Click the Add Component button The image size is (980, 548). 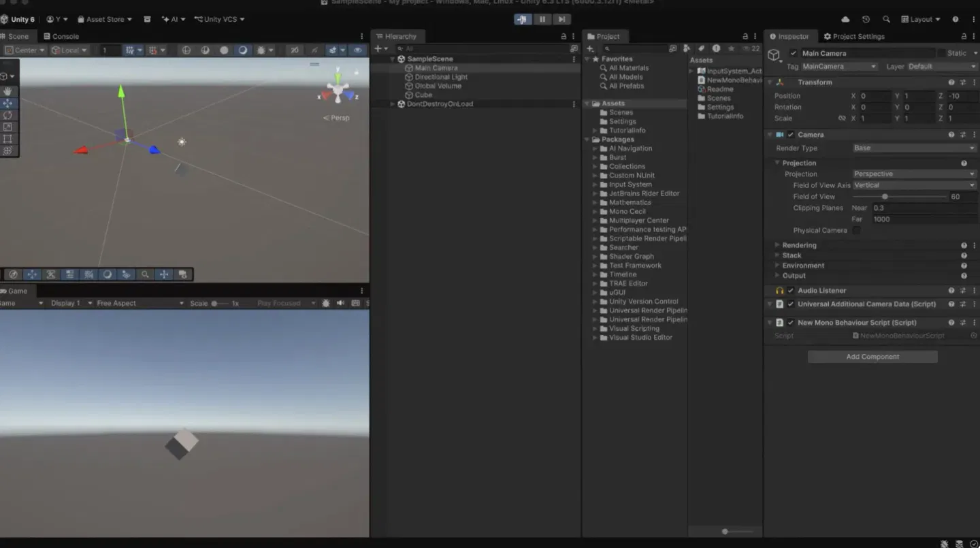coord(872,357)
